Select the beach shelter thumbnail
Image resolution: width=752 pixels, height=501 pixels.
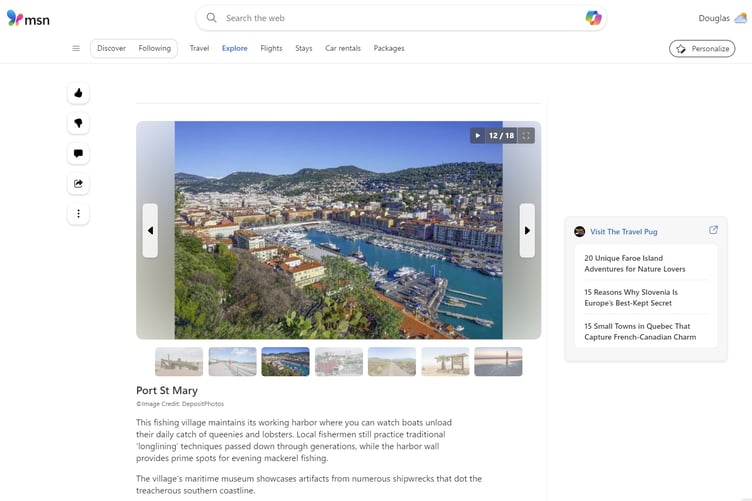pyautogui.click(x=445, y=361)
